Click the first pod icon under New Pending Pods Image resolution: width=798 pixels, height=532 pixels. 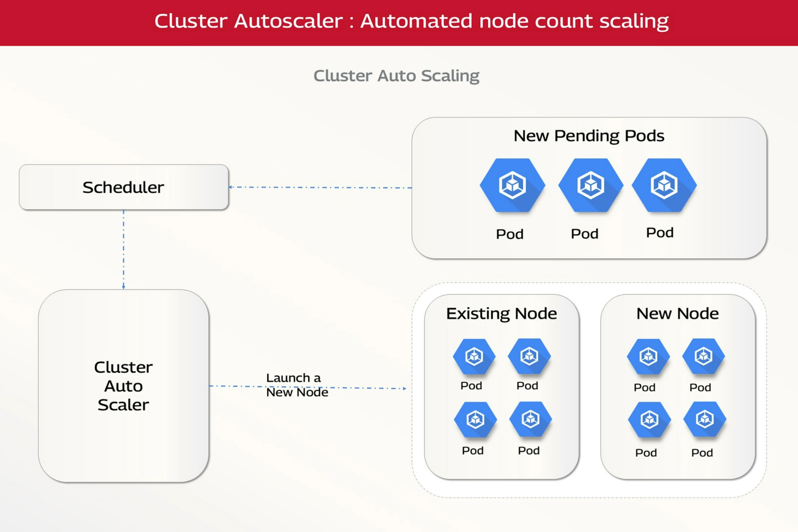pyautogui.click(x=512, y=185)
